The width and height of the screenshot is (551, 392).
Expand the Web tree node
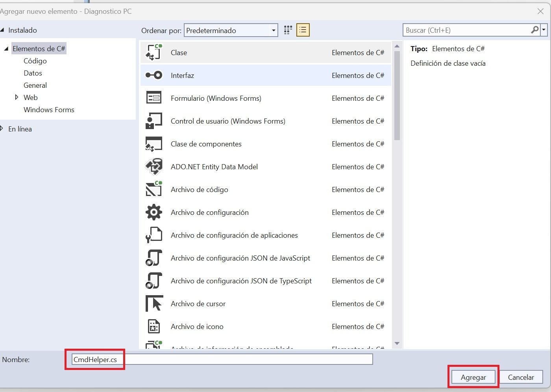tap(17, 97)
